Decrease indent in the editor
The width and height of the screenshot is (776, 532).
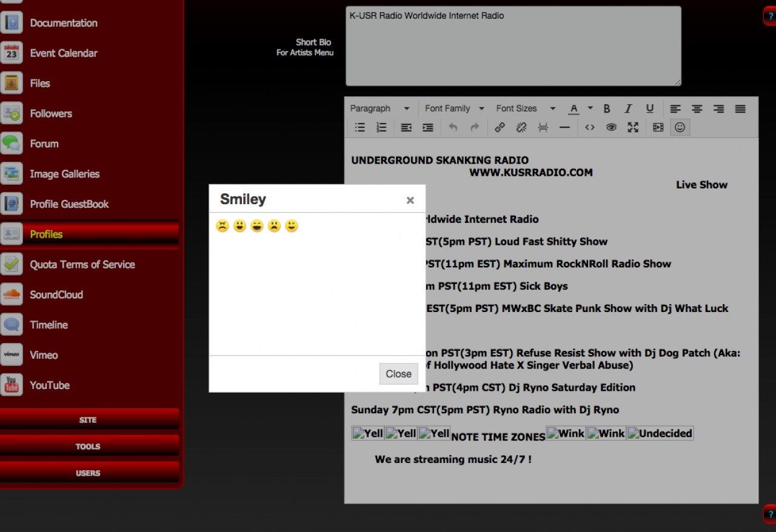(406, 127)
